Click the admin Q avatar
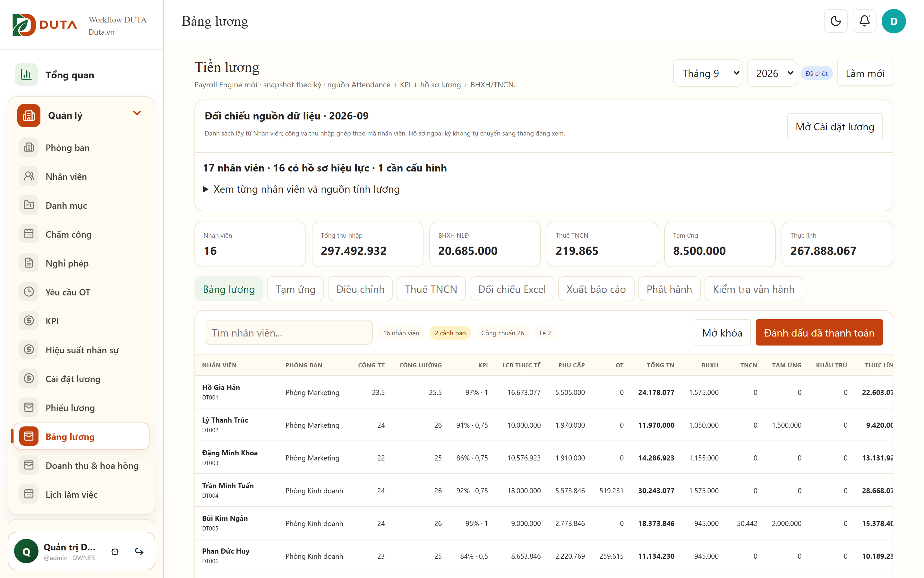Screen dimensions: 924x578 pyautogui.click(x=26, y=551)
